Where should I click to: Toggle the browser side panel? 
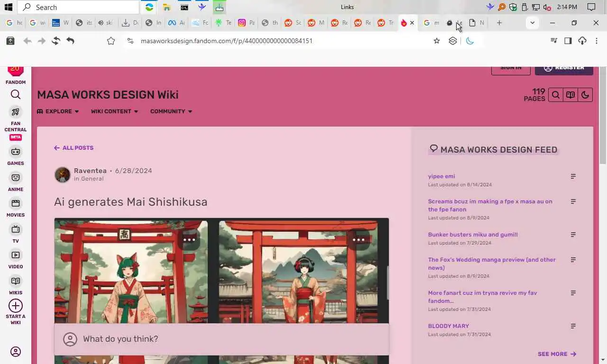tap(568, 41)
